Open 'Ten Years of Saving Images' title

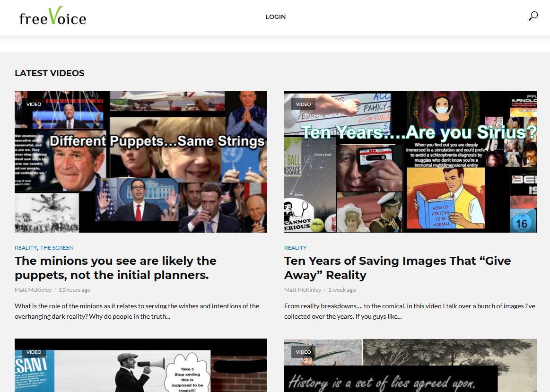click(x=397, y=268)
